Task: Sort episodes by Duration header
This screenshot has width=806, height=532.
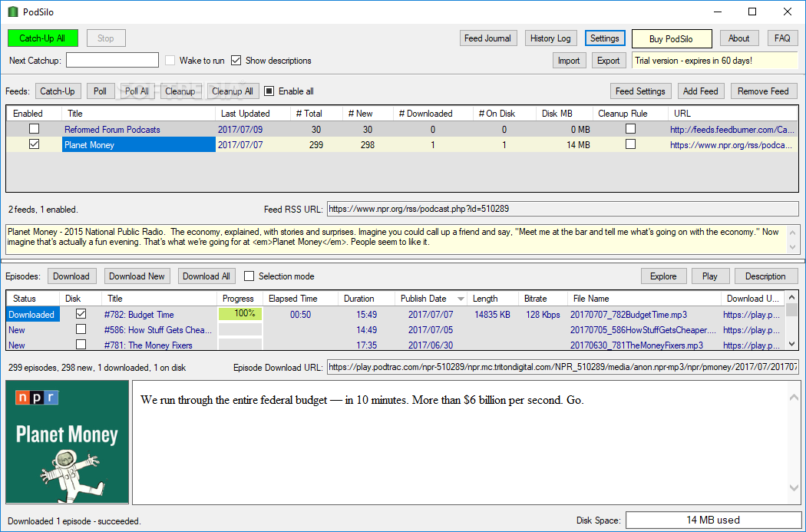Action: (x=366, y=299)
